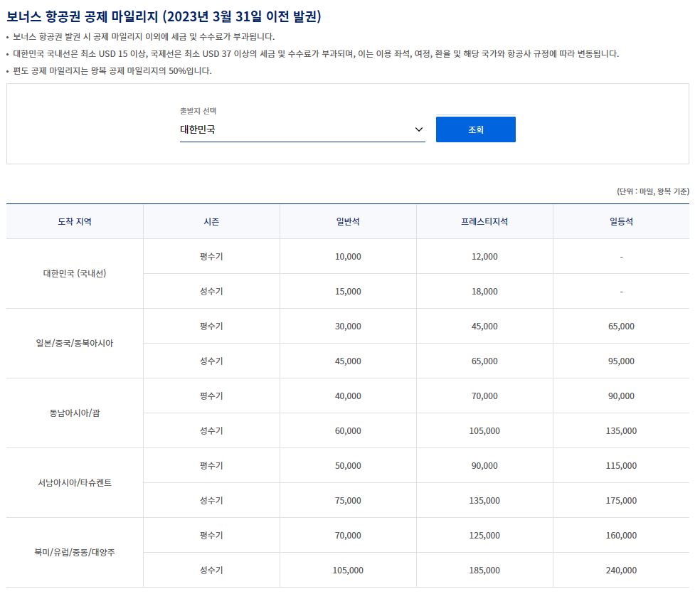Select the 북미/유럽/중동/대양주 row label
The height and width of the screenshot is (599, 700).
74,553
